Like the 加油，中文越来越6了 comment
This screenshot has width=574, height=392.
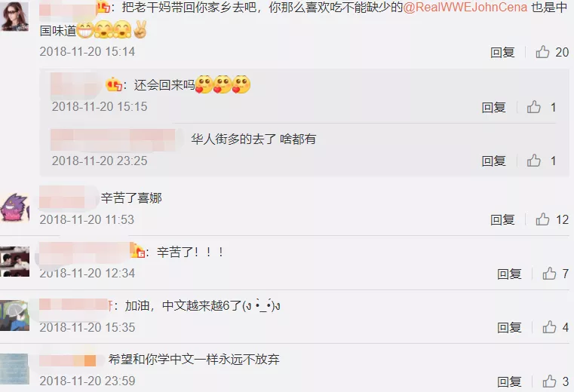549,327
